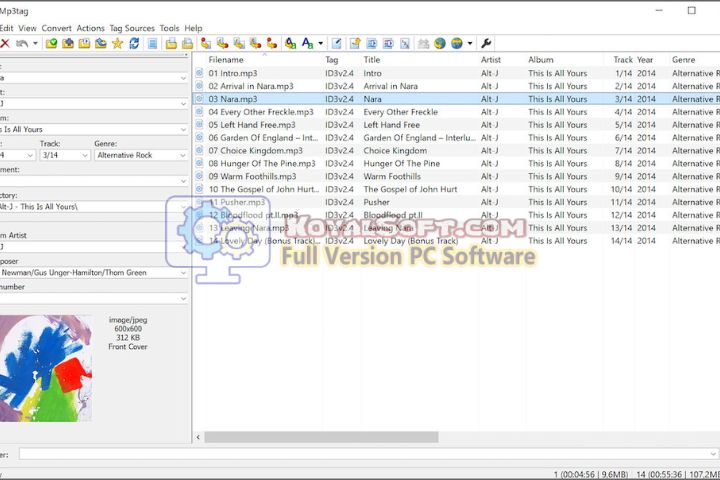
Task: Open the filter box dropdown arrow
Action: (x=713, y=454)
